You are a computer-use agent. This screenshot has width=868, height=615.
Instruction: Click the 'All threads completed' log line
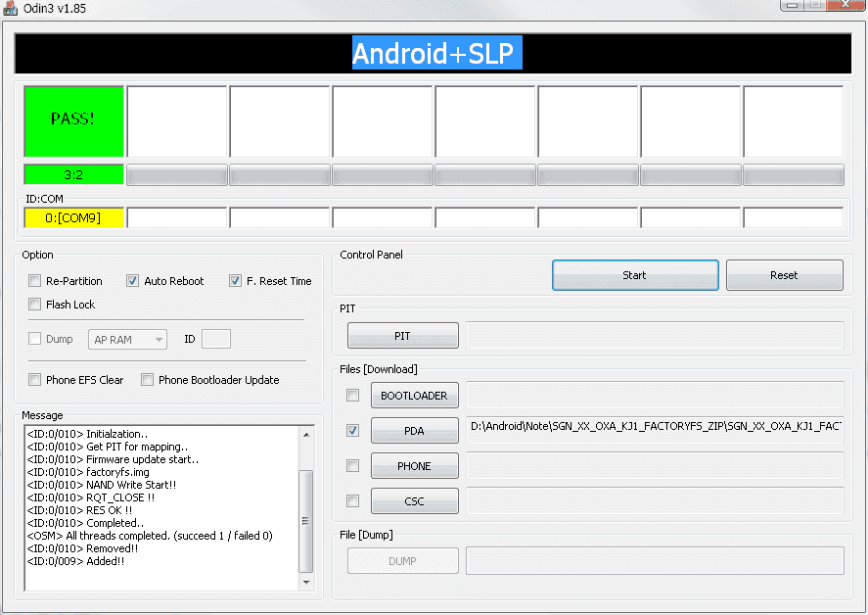tap(150, 536)
